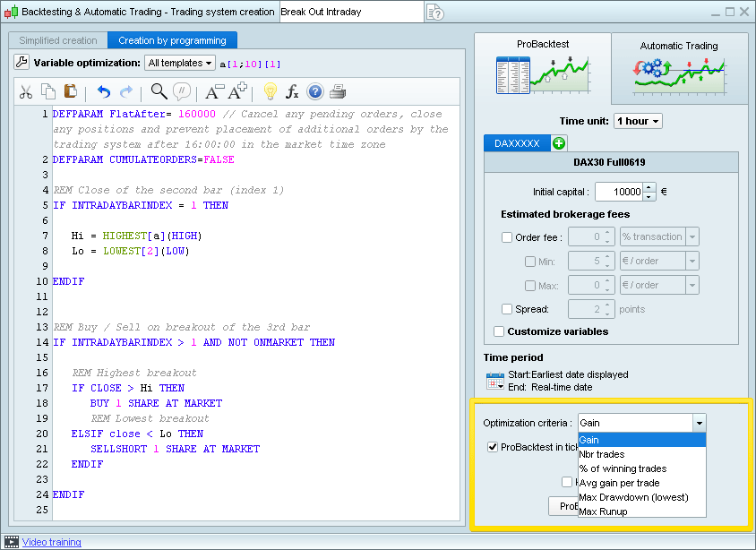Switch to the Simplified creation tab
Viewport: 756px width, 550px height.
pos(56,40)
